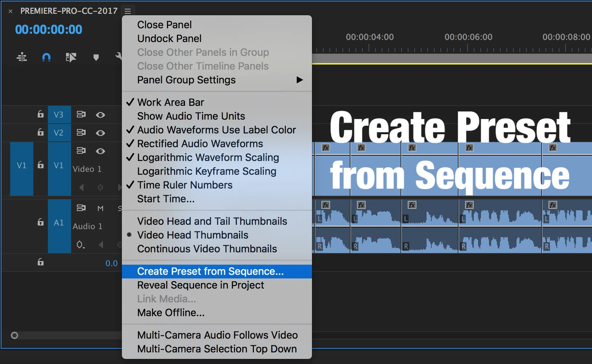Image resolution: width=592 pixels, height=364 pixels.
Task: Click the add keyframe diamond on Video 1
Action: (100, 187)
